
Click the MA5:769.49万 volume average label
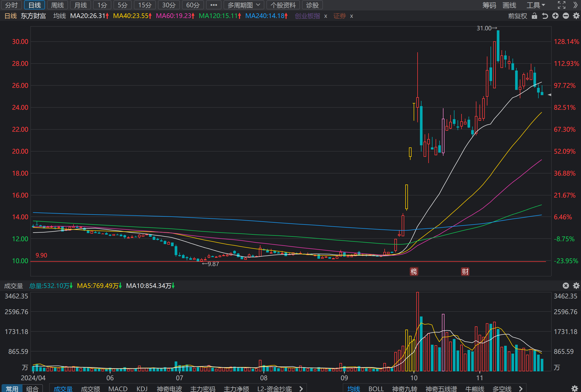[99, 286]
